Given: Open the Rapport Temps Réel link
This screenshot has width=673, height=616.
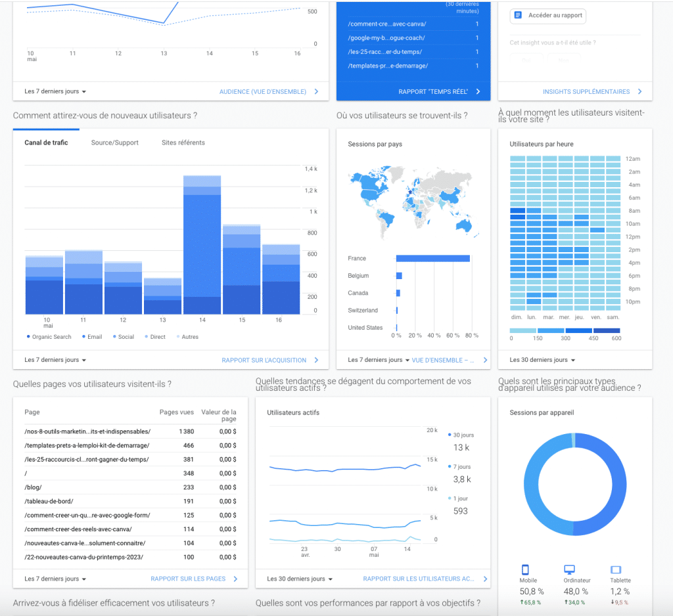Looking at the screenshot, I should coord(433,91).
